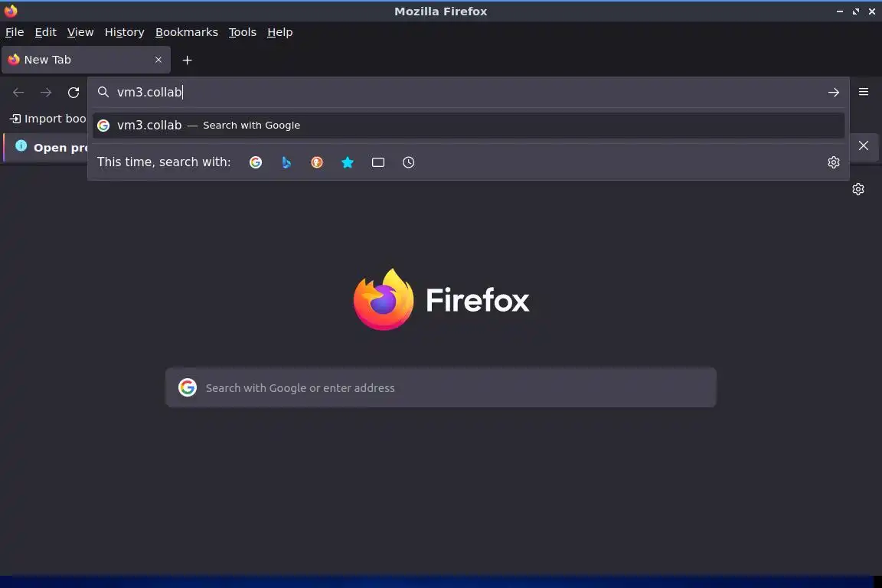Click the Search with Google page search box

coord(440,387)
